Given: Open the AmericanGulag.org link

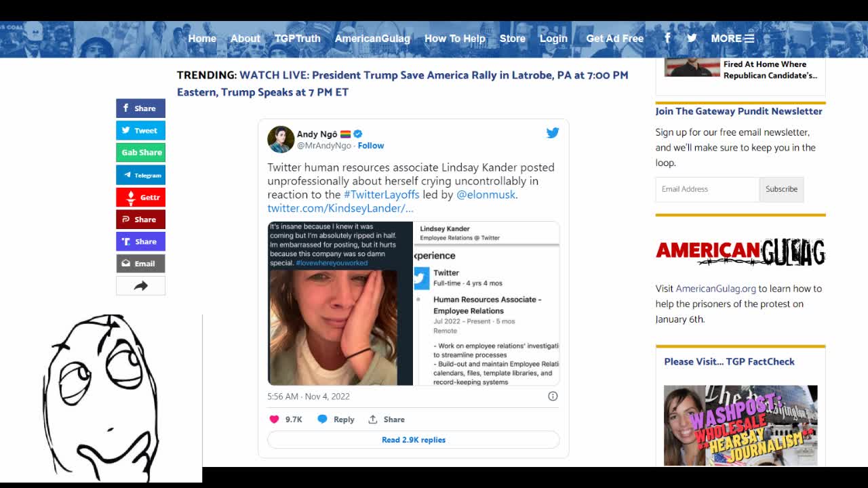Looking at the screenshot, I should [715, 289].
